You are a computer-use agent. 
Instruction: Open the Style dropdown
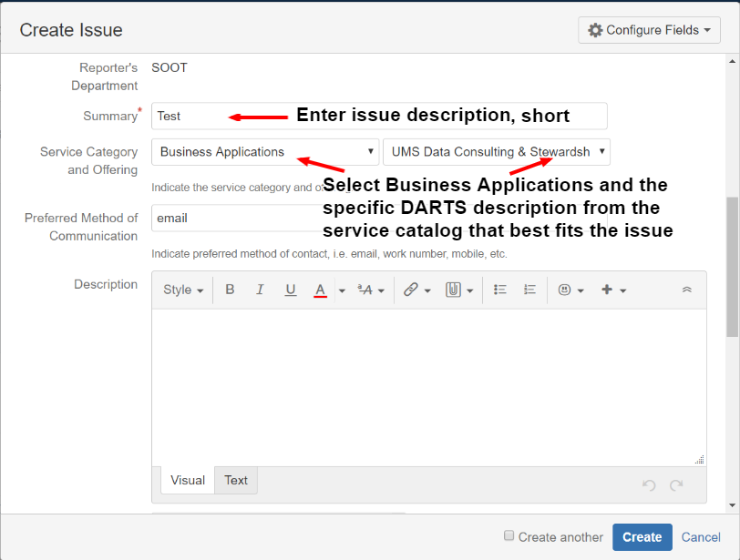pyautogui.click(x=183, y=290)
